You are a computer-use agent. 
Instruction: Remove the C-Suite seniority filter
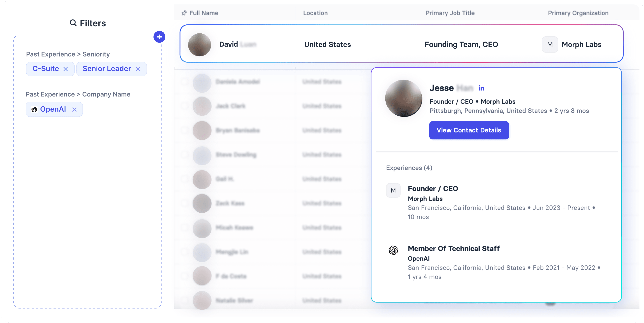tap(66, 69)
